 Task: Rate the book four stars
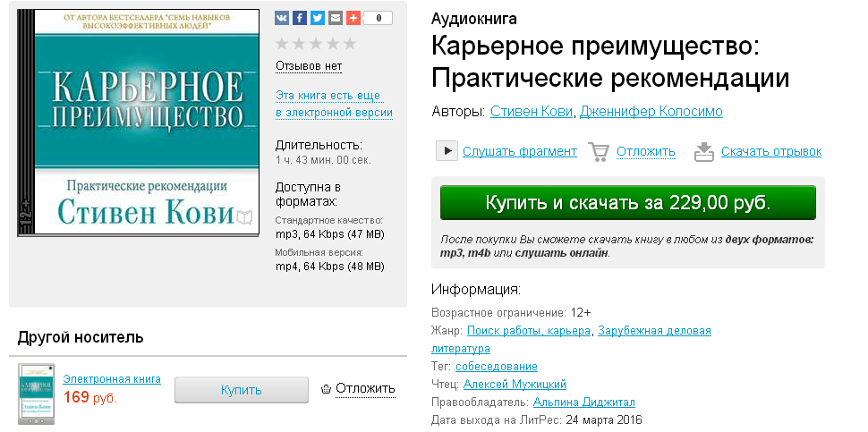click(333, 44)
